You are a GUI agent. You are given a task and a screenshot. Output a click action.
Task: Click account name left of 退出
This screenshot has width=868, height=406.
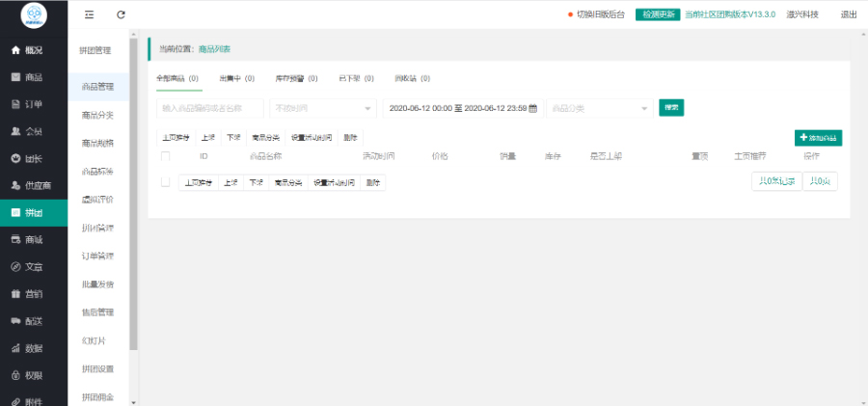pos(802,15)
